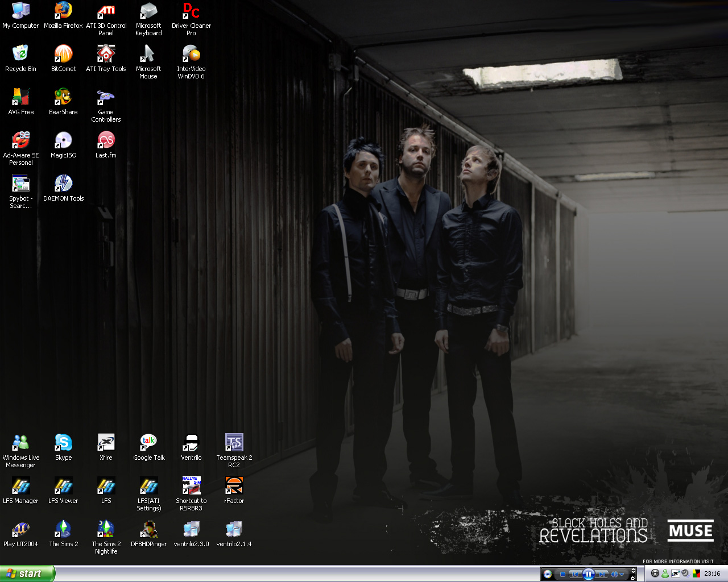Select the ventrilo2.1.4 installer icon
728x582 pixels.
[234, 534]
